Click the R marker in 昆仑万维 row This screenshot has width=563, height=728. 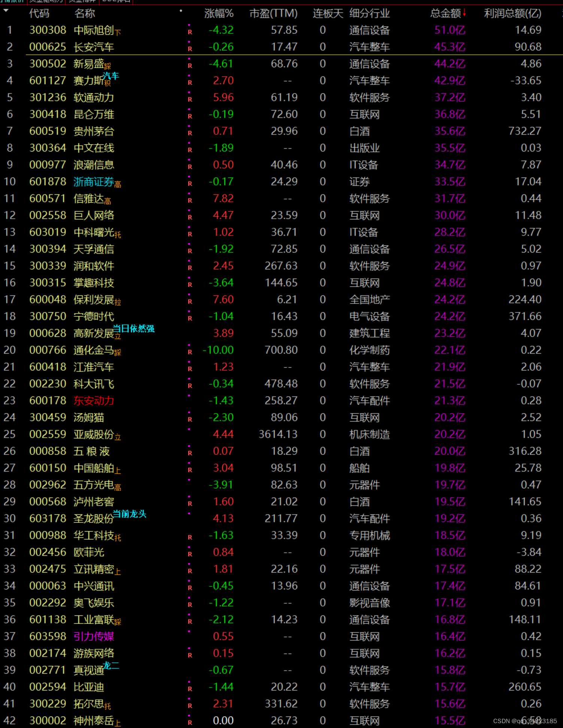coord(190,116)
